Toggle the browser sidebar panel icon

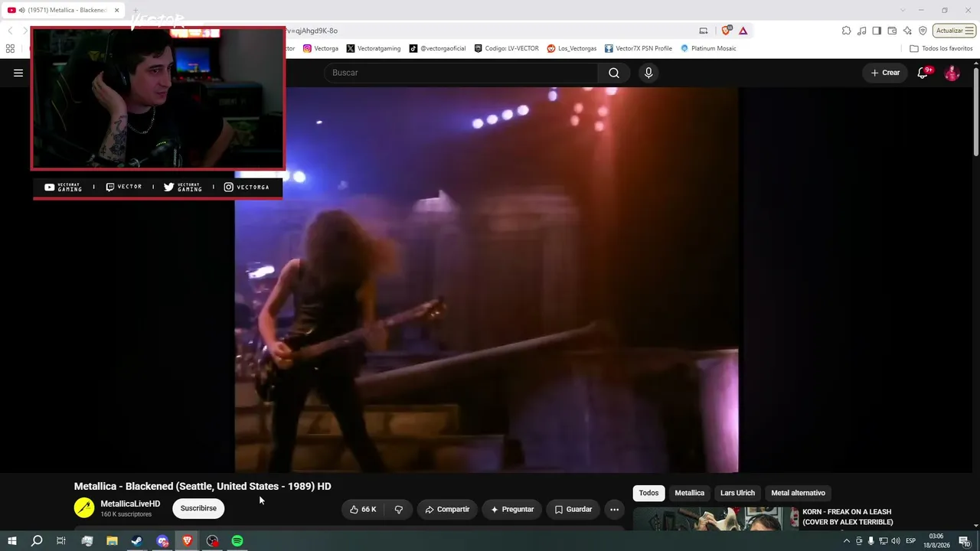click(x=877, y=31)
